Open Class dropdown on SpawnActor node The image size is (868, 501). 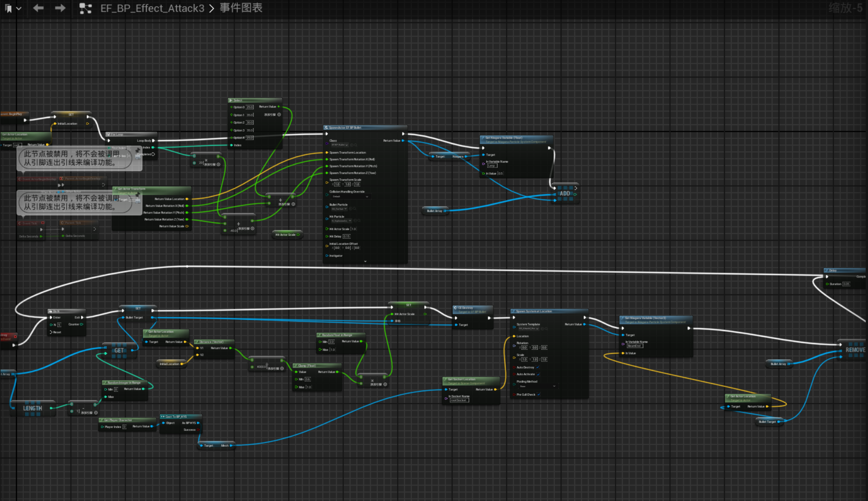pos(340,145)
